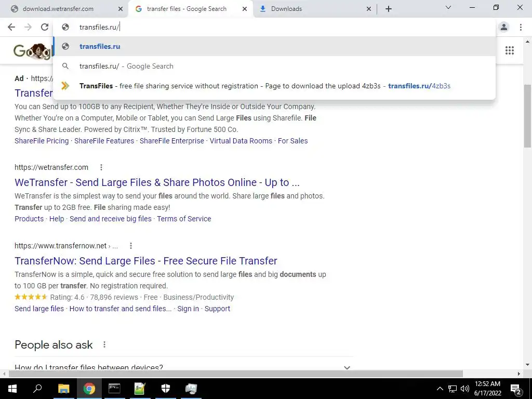This screenshot has width=532, height=399.
Task: Open the ShareFile Features link
Action: click(104, 141)
